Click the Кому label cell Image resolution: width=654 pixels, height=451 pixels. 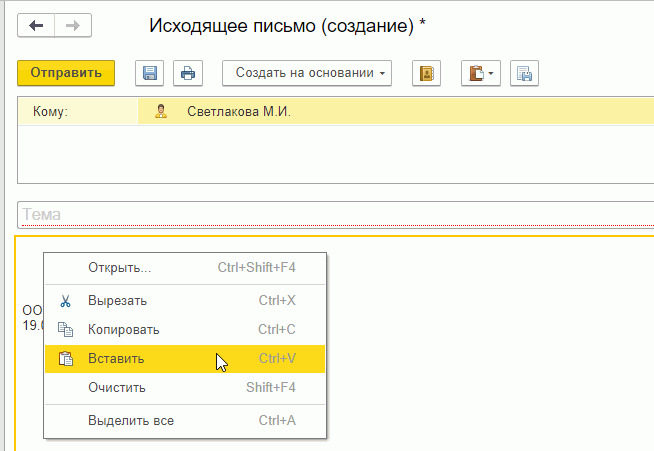(x=78, y=111)
